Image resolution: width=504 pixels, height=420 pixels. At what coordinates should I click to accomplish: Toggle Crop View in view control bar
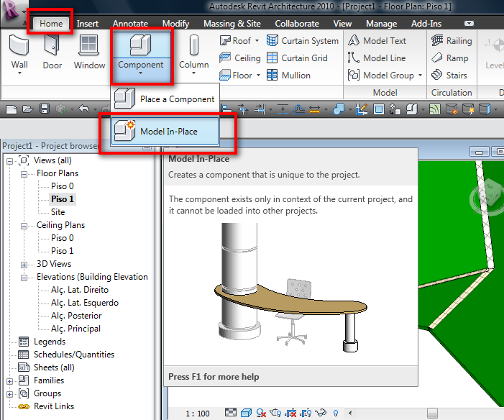[291, 413]
